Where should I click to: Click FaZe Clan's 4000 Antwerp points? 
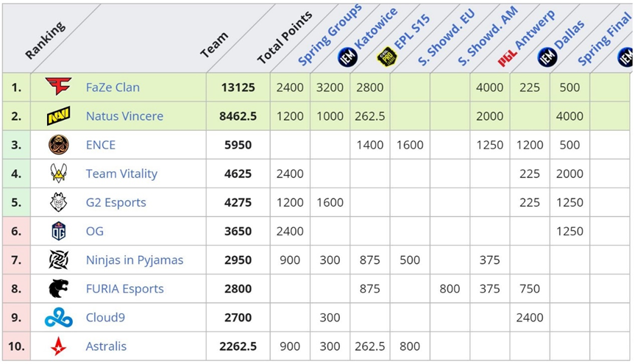[489, 87]
